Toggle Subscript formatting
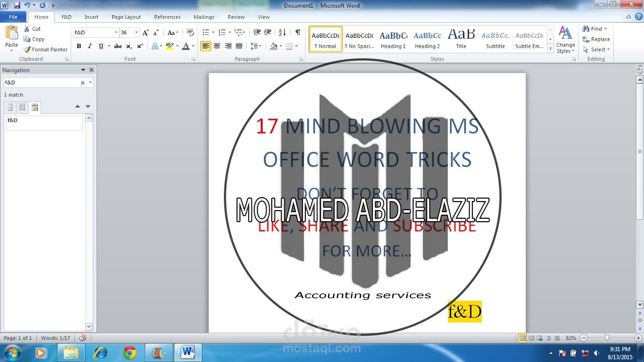The width and height of the screenshot is (644, 362). (x=129, y=46)
